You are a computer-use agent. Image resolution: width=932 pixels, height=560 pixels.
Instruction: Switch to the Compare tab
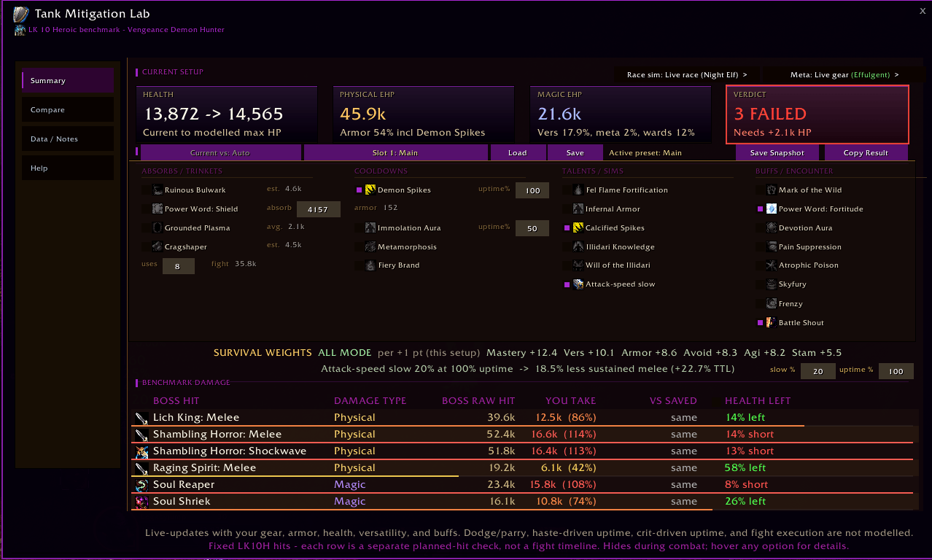pyautogui.click(x=67, y=109)
